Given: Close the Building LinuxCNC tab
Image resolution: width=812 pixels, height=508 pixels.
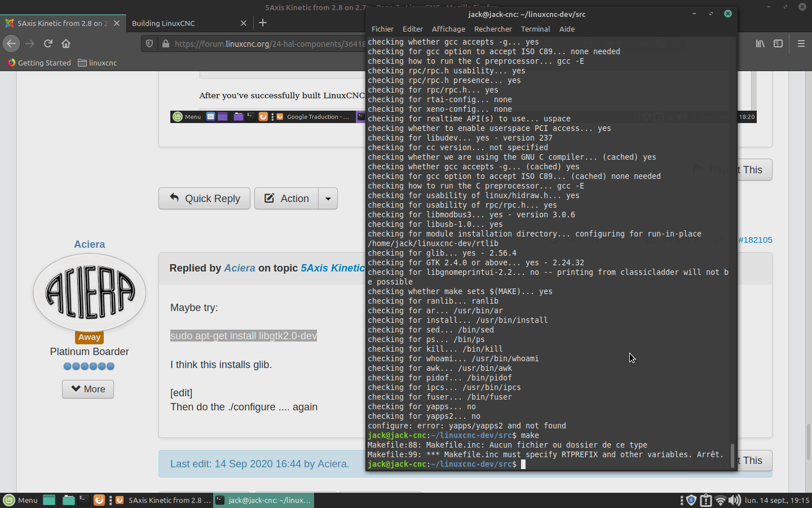Looking at the screenshot, I should pyautogui.click(x=244, y=23).
